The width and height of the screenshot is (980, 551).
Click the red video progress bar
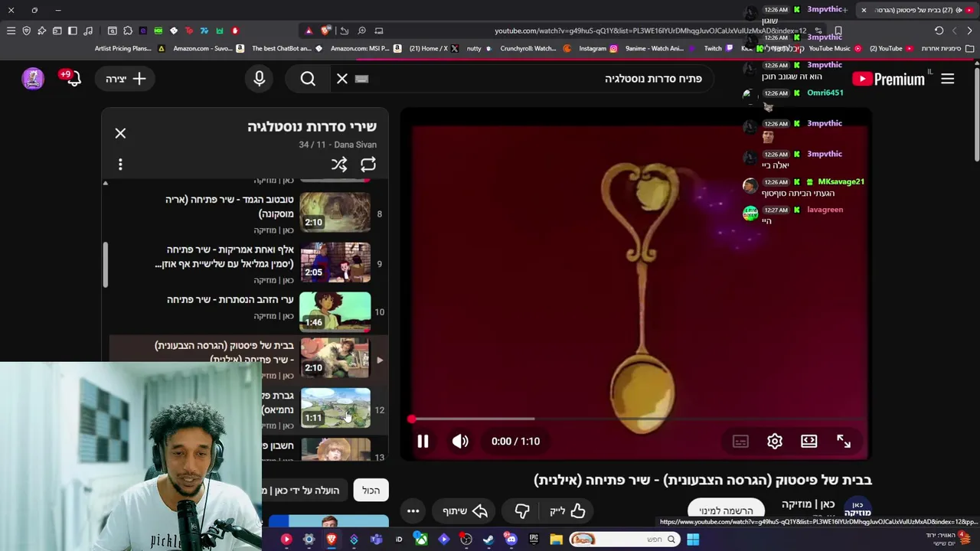(x=639, y=419)
